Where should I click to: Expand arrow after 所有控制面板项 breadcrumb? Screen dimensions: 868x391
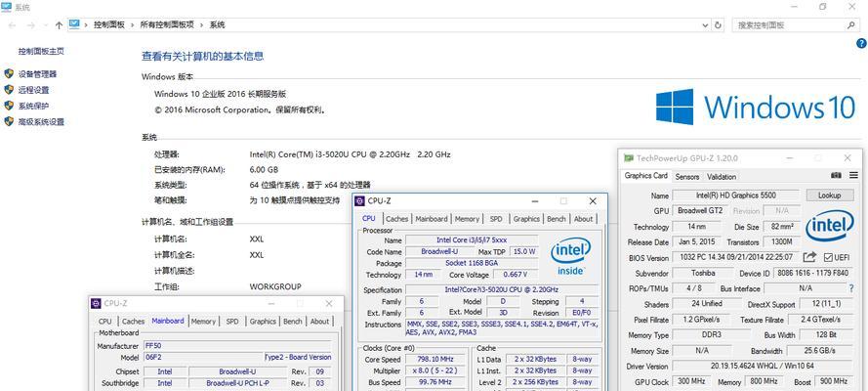[x=201, y=24]
